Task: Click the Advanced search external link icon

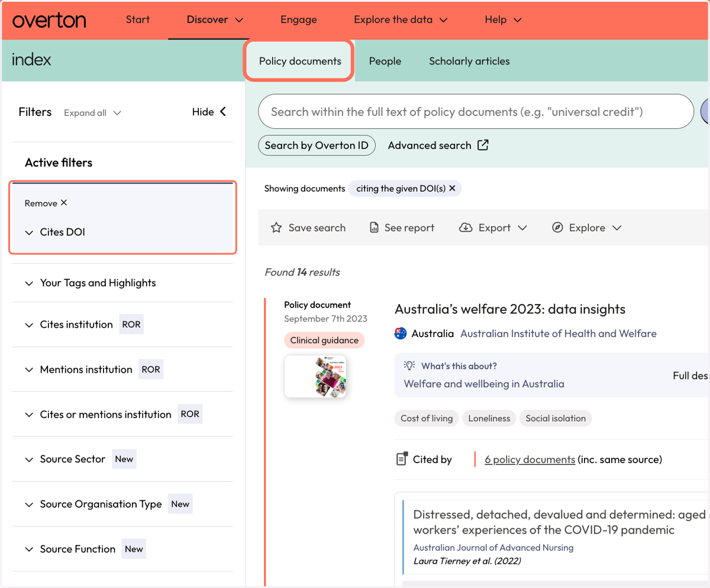Action: (x=483, y=145)
